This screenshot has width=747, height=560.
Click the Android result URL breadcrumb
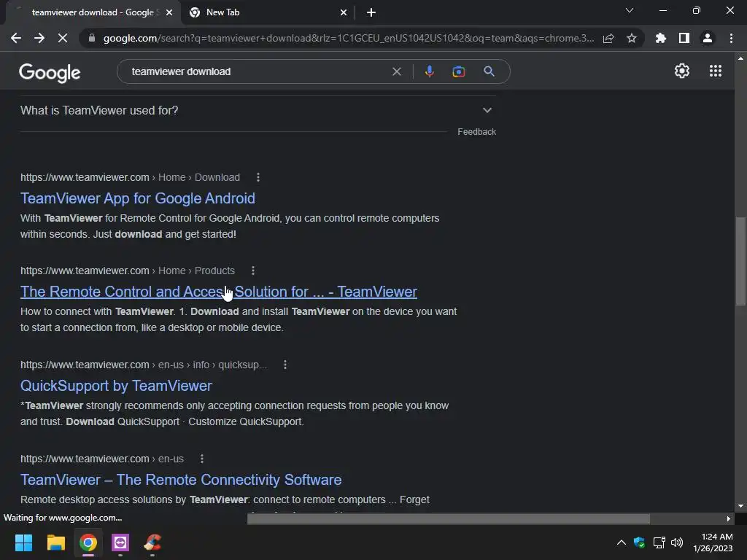pyautogui.click(x=130, y=177)
